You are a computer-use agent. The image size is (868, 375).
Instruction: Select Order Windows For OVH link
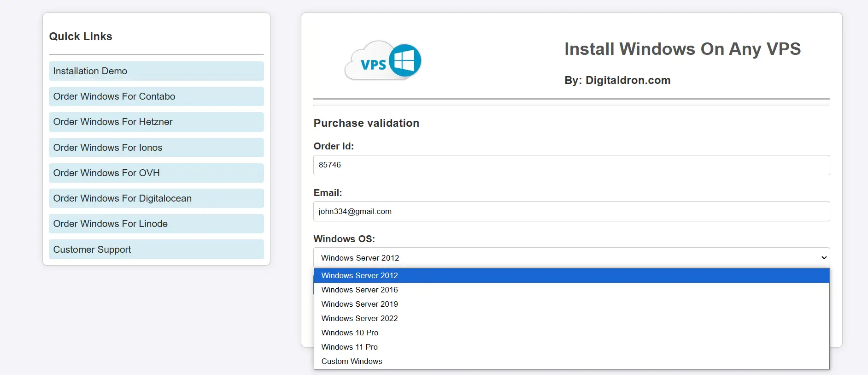pyautogui.click(x=156, y=173)
